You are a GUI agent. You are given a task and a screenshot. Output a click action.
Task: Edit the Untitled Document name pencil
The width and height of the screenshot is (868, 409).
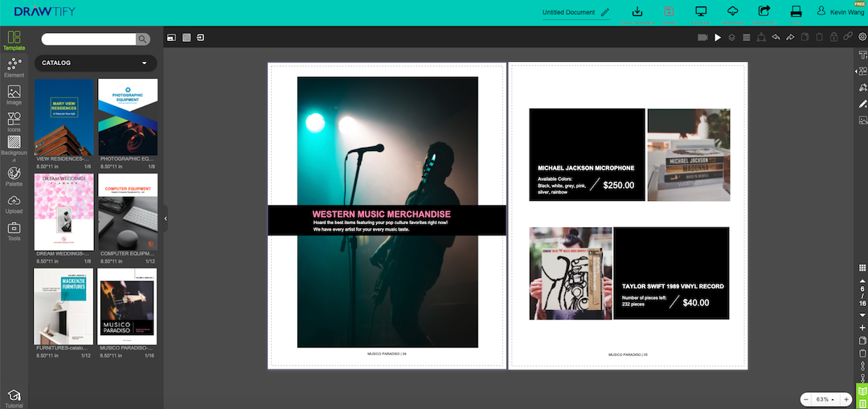click(605, 12)
